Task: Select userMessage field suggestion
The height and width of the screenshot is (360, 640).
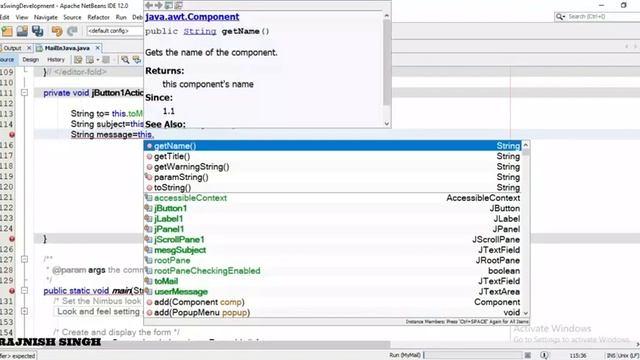Action: pos(333,292)
